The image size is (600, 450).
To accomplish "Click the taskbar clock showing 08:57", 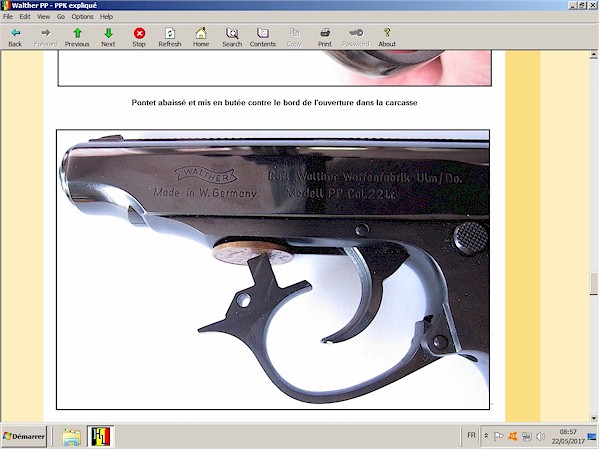I will point(568,437).
